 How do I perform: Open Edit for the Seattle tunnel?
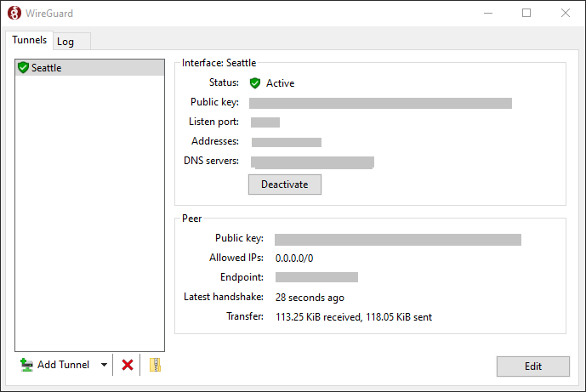coord(533,366)
